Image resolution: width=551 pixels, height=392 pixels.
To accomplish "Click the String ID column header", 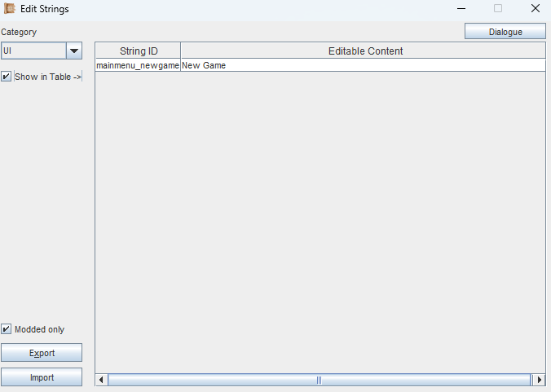I will tap(138, 51).
